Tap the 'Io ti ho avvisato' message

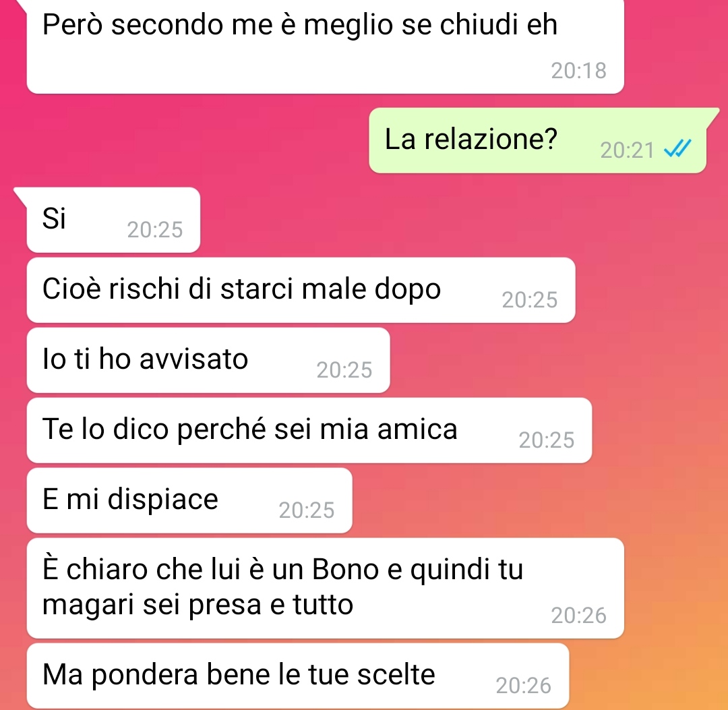click(x=208, y=360)
